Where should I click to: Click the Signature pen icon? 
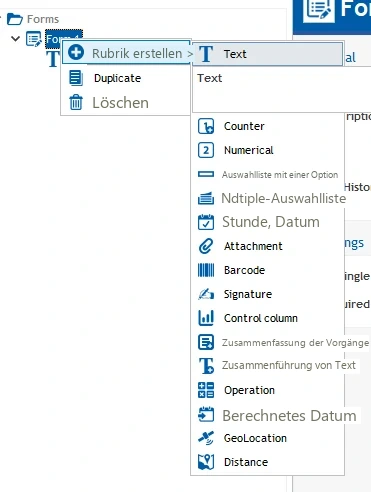[x=206, y=294]
